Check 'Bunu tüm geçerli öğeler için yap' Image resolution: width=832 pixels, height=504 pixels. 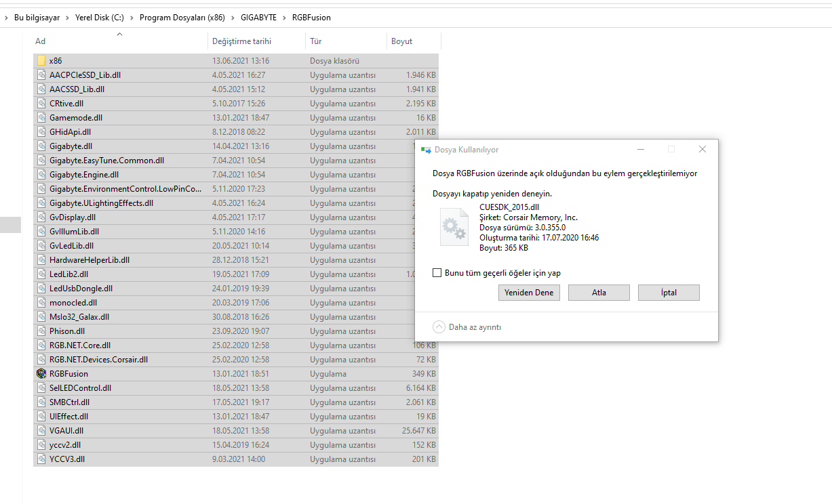point(437,273)
